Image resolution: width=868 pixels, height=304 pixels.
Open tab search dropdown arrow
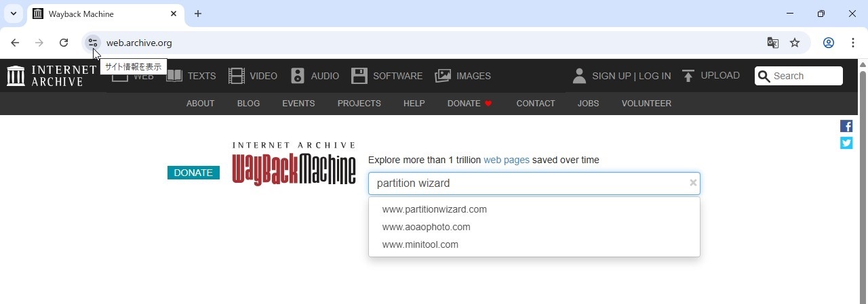(x=13, y=14)
